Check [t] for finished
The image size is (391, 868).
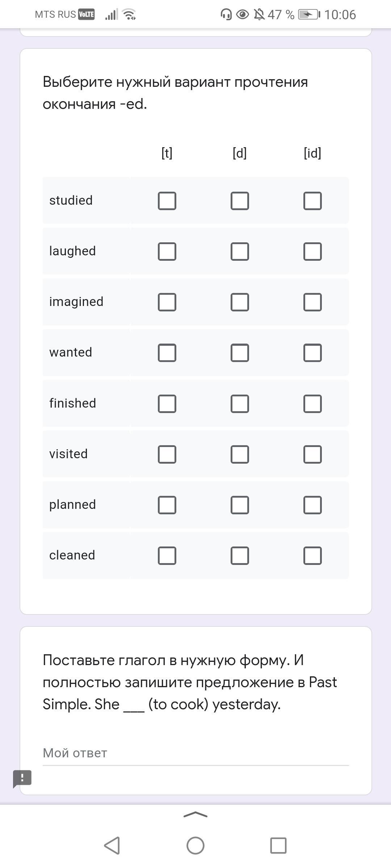(167, 404)
